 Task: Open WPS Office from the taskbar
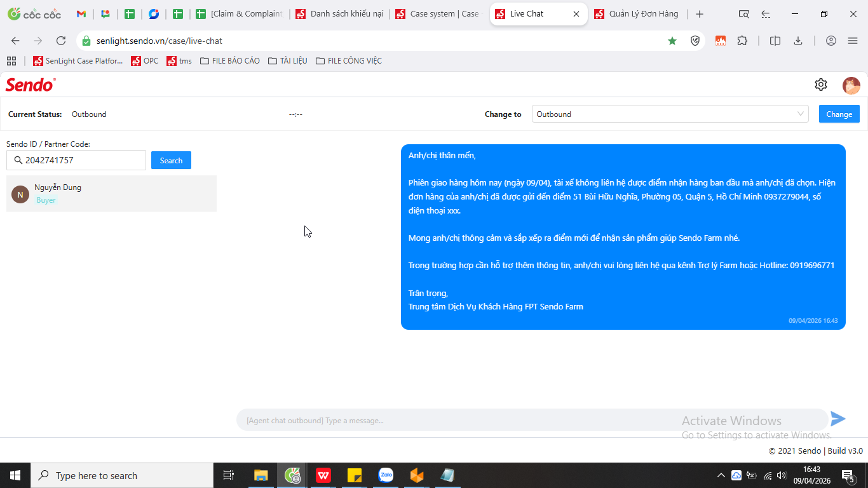point(323,475)
